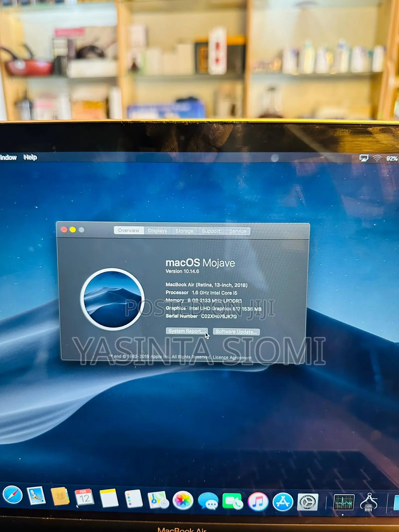The height and width of the screenshot is (532, 399).
Task: Open Photos app in the Dock
Action: [x=183, y=500]
